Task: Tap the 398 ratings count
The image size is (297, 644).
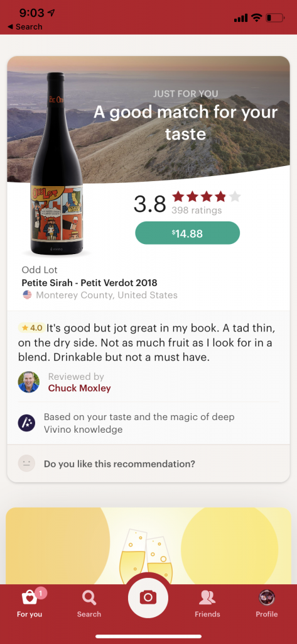Action: point(197,210)
